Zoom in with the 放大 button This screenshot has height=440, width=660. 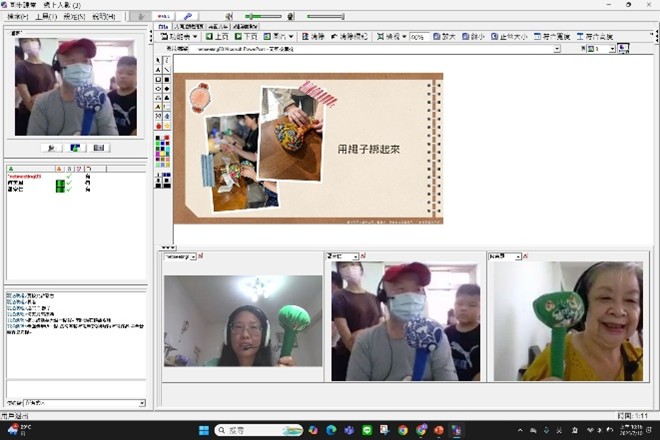click(445, 37)
